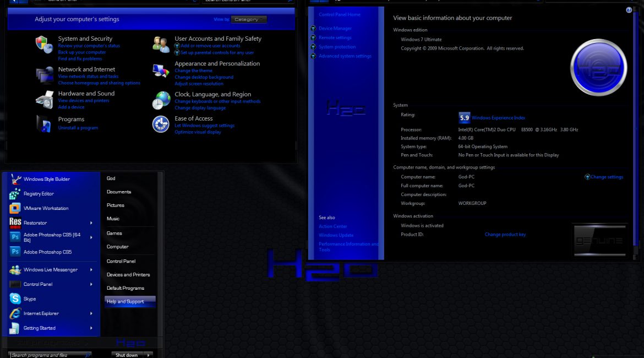
Task: Click the genuine Microsoft software badge
Action: pyautogui.click(x=599, y=241)
